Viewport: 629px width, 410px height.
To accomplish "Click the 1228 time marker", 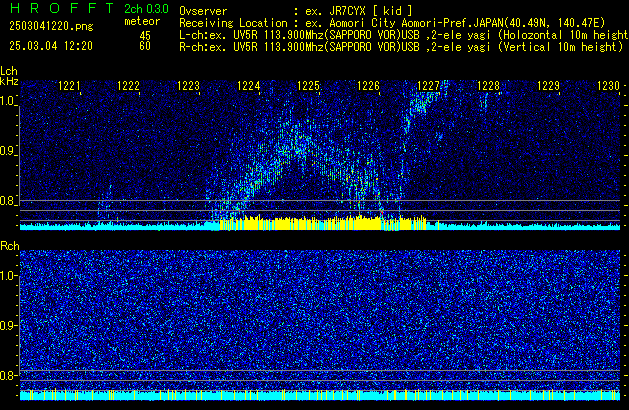I will [488, 86].
